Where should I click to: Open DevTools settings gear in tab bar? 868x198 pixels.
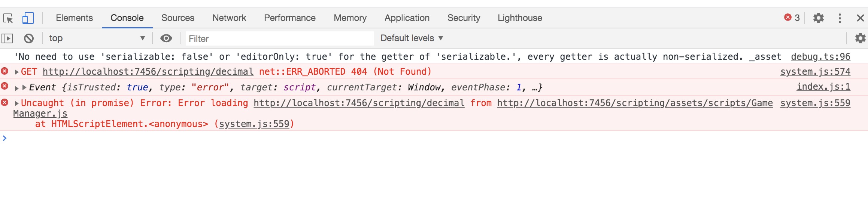coord(819,18)
